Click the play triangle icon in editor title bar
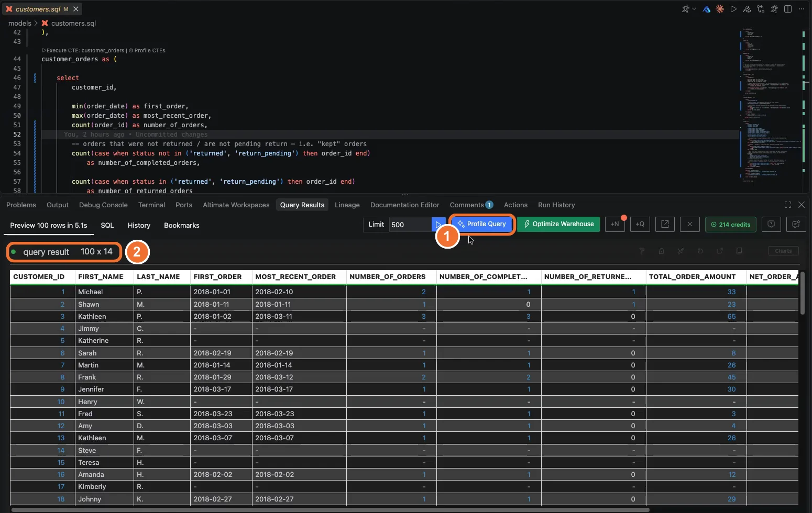The width and height of the screenshot is (812, 513). [733, 9]
